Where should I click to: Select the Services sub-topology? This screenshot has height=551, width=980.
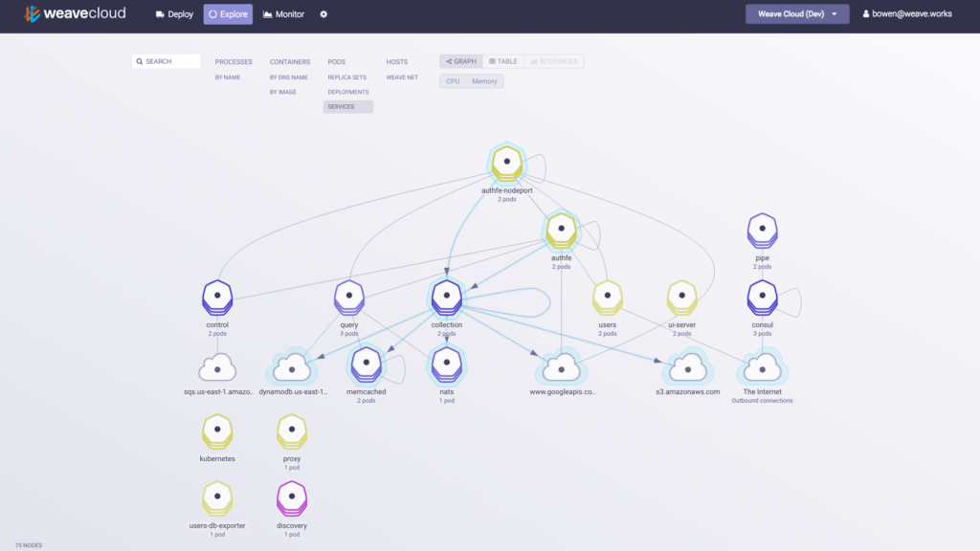coord(348,107)
